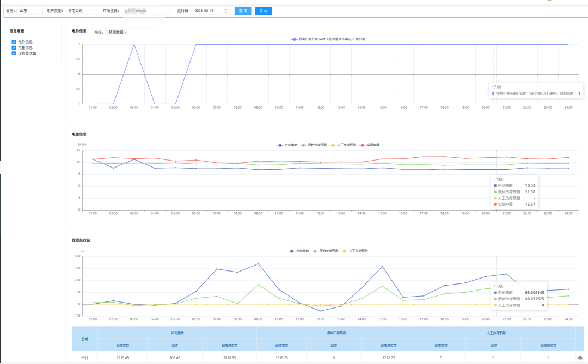Click the 原始负荷预测 table column header
The height and width of the screenshot is (364, 588).
pyautogui.click(x=336, y=333)
